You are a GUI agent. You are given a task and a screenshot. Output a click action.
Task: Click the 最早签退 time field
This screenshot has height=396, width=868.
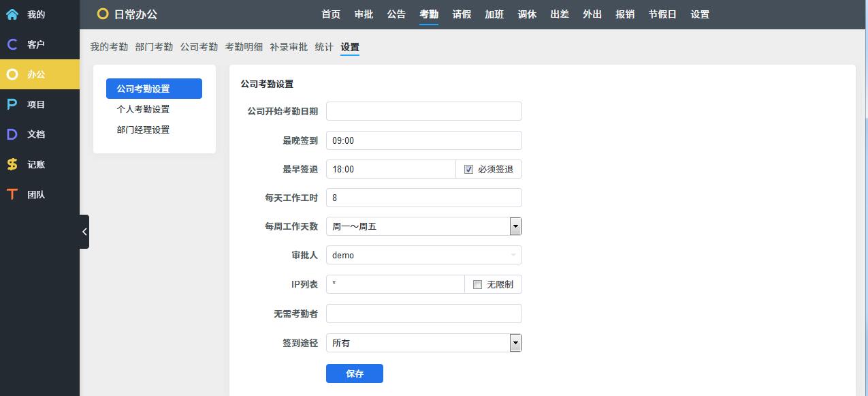tap(391, 169)
